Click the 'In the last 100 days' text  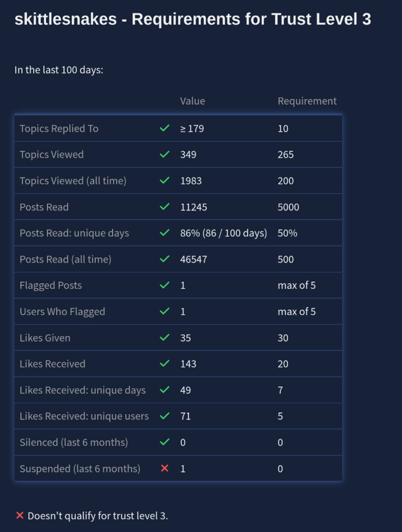[59, 70]
